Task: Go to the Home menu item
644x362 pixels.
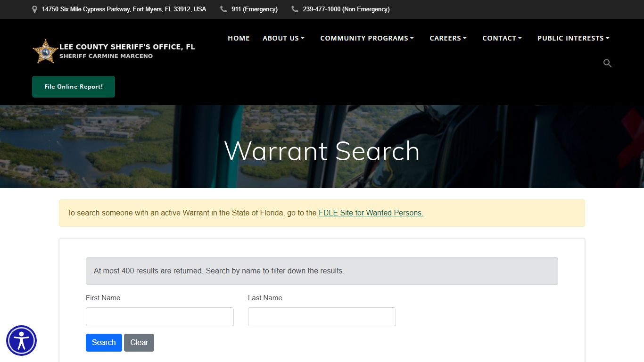Action: pos(239,38)
